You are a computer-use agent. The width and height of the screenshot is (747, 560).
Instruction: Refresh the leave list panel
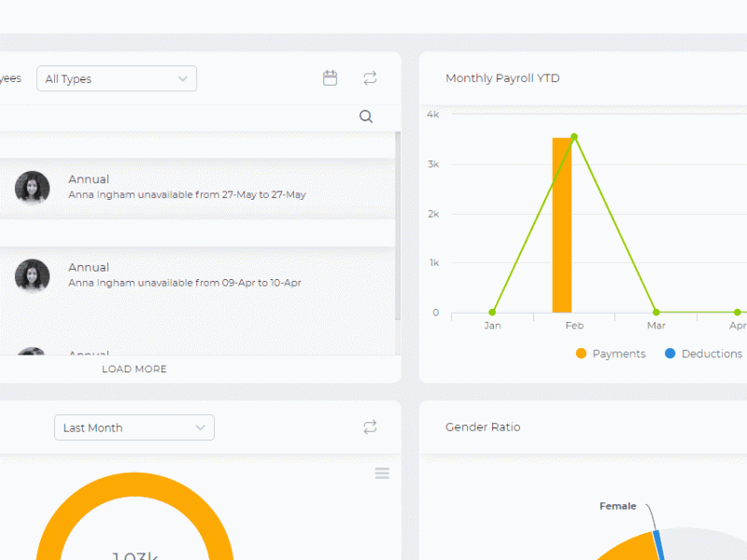pos(370,78)
